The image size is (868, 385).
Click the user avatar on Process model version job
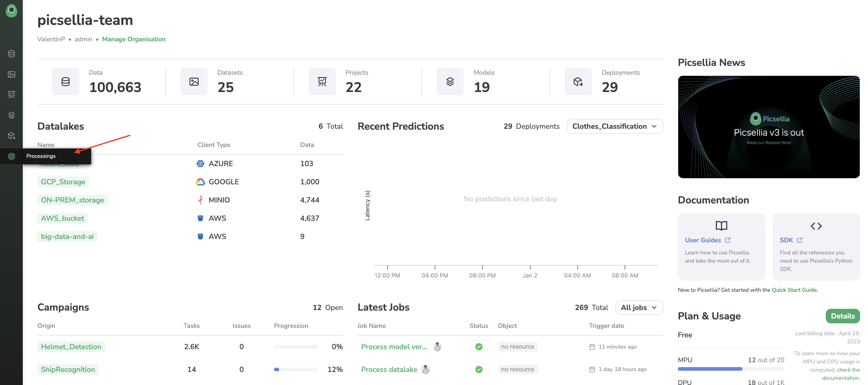pos(437,347)
